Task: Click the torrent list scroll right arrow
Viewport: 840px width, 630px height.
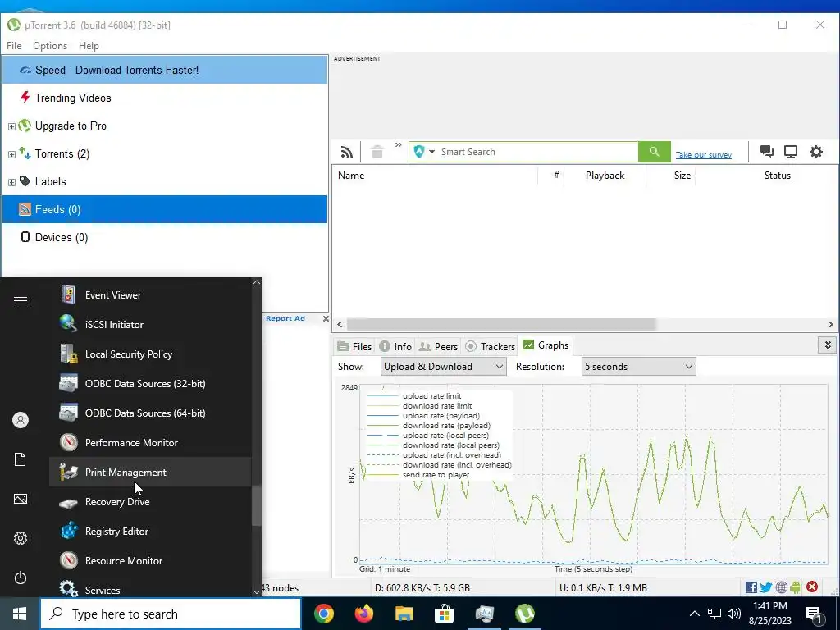Action: 831,324
